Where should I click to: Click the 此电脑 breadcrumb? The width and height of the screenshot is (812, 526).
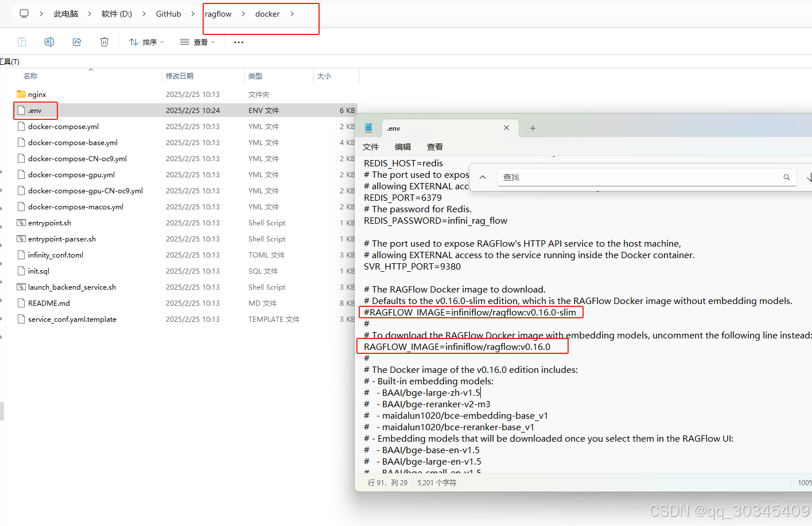(x=66, y=14)
